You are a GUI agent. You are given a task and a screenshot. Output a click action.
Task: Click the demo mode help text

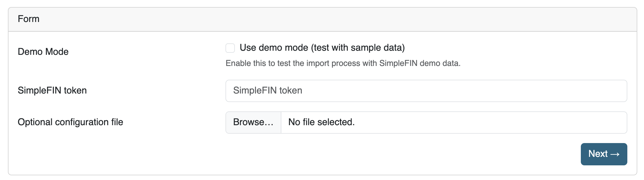pyautogui.click(x=343, y=63)
